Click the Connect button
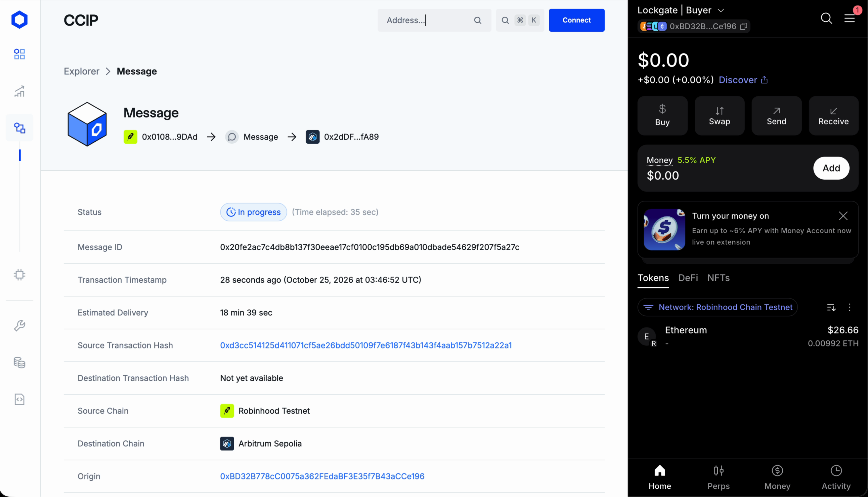Viewport: 868px width, 497px height. [576, 20]
